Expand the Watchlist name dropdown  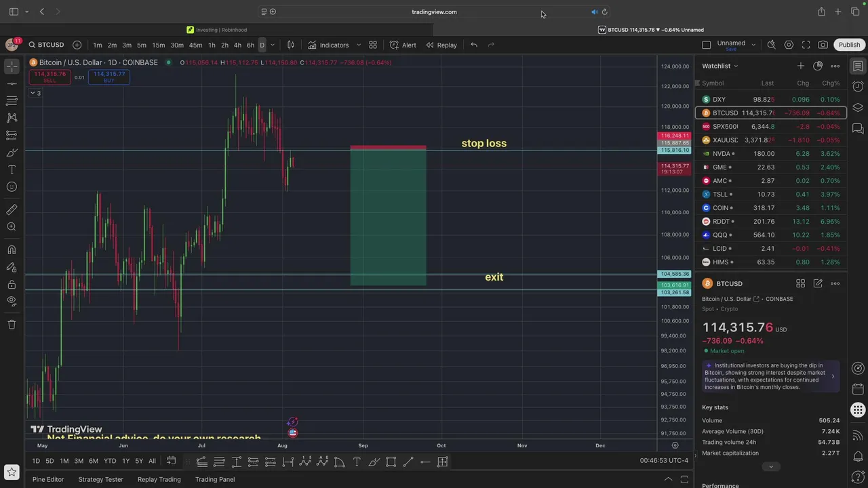[x=720, y=66]
